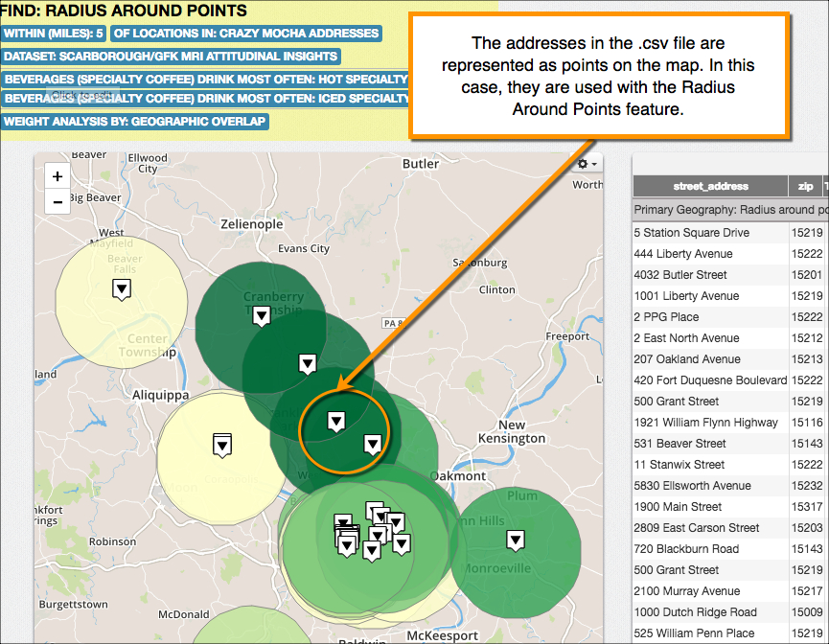Click the map zoom in plus button
This screenshot has height=644, width=829.
58,176
